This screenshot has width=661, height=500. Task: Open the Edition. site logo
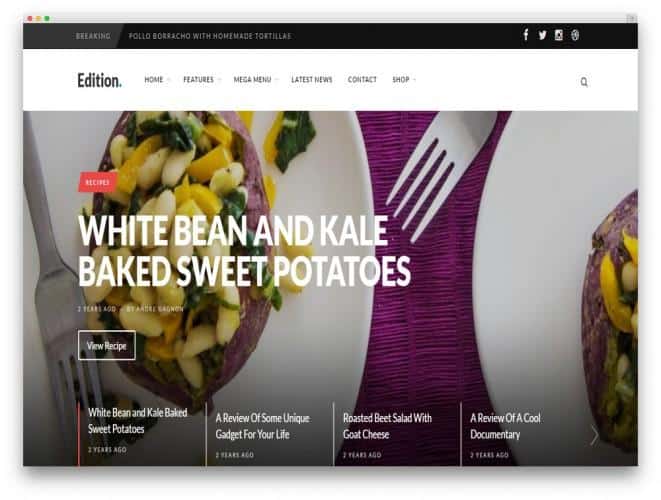[x=99, y=80]
